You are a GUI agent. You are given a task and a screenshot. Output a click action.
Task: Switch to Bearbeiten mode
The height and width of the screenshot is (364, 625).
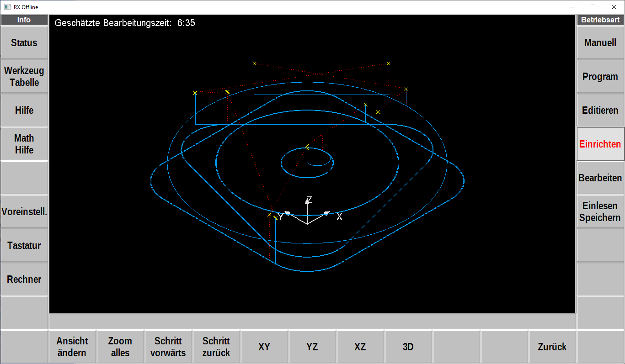point(600,178)
